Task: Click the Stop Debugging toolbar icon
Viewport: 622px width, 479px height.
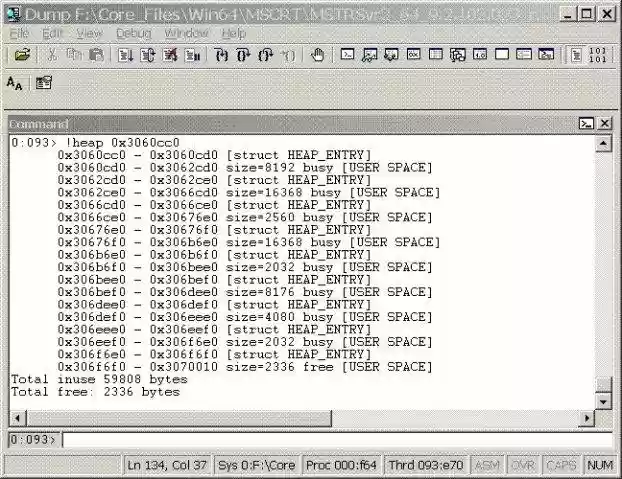Action: [170, 55]
